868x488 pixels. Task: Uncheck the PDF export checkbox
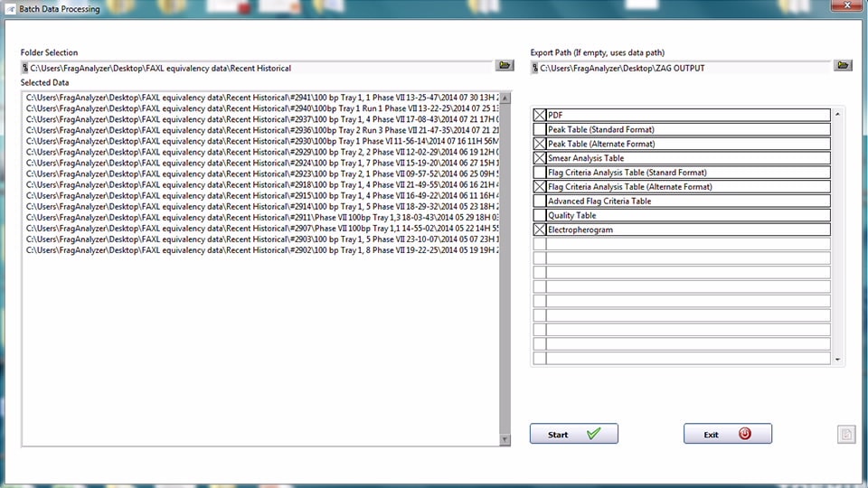(x=540, y=115)
